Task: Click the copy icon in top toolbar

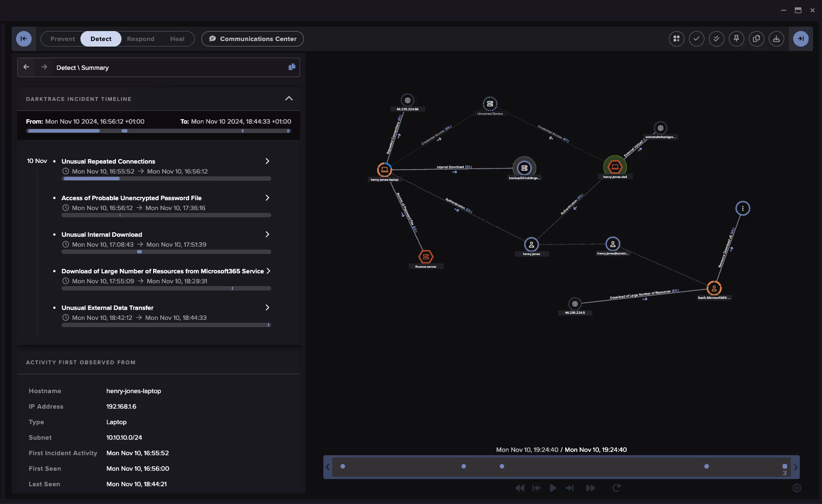Action: 756,38
